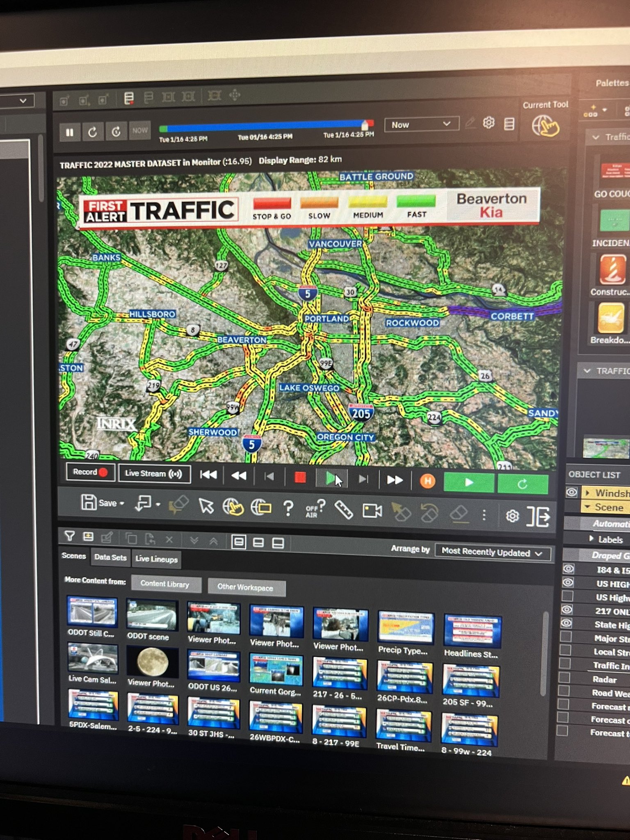Enable the Road Wea... layer checkbox
Screen dimensions: 630x840
(564, 691)
